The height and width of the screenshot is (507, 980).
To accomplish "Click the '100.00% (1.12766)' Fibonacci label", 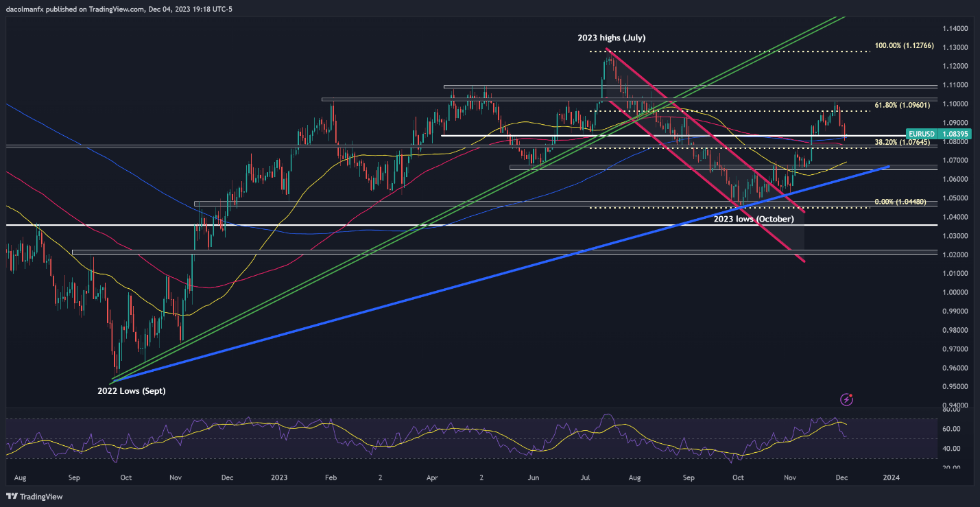I will point(905,47).
